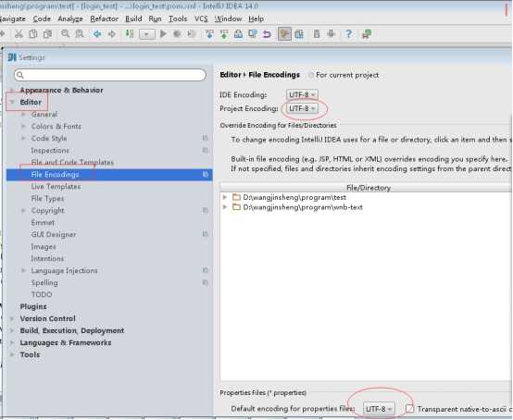Viewport: 513px width, 420px height.
Task: Select Inspections in the settings tree
Action: [50, 151]
